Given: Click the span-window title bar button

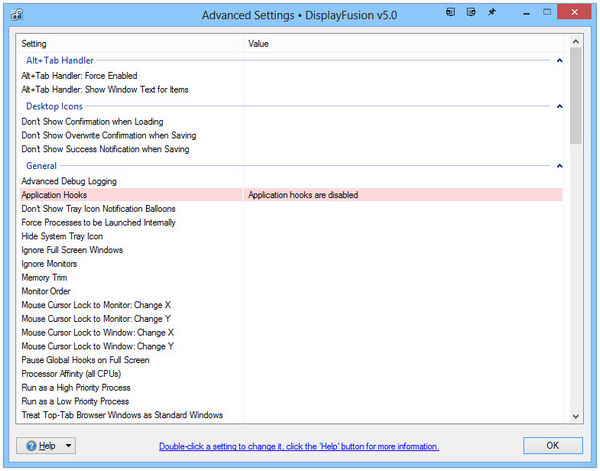Looking at the screenshot, I should click(471, 12).
